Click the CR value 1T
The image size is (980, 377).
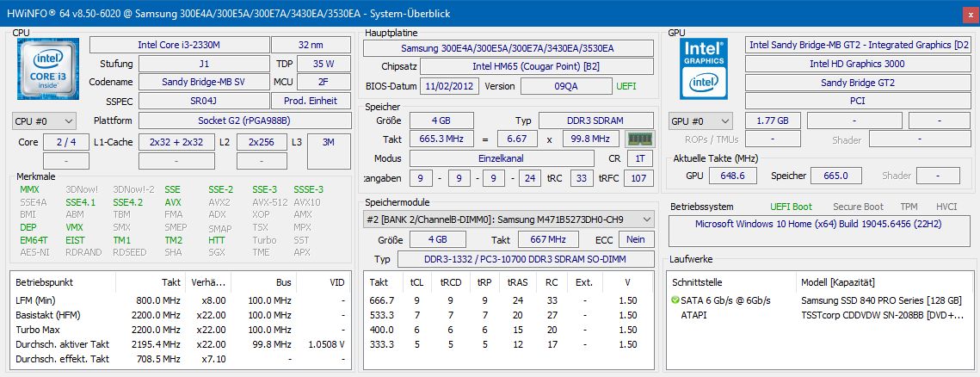640,158
